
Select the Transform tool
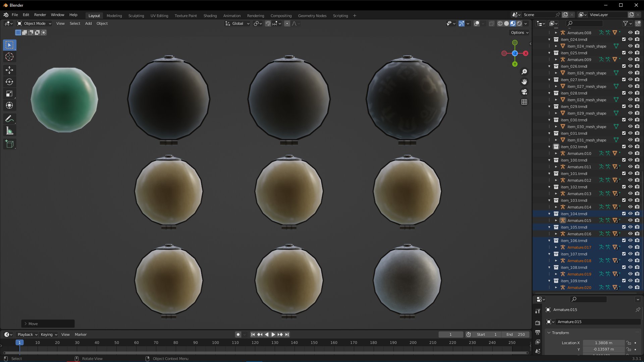pos(9,105)
